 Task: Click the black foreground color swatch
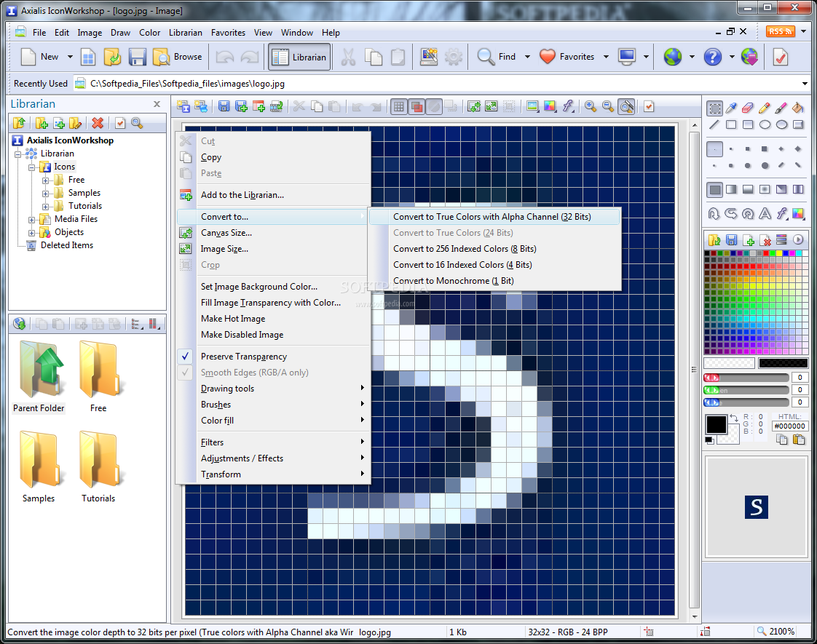point(716,424)
